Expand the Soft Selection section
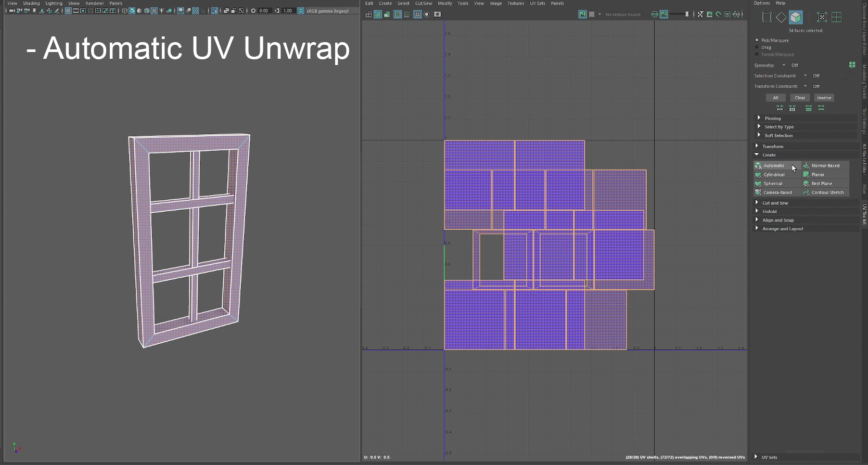The image size is (868, 465). pos(806,135)
